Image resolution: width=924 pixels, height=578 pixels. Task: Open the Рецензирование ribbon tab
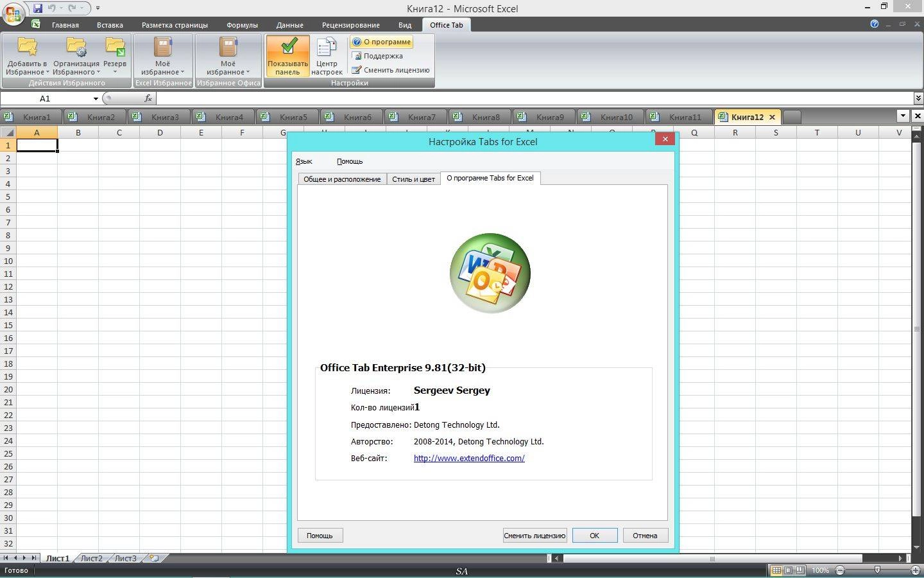[x=350, y=25]
